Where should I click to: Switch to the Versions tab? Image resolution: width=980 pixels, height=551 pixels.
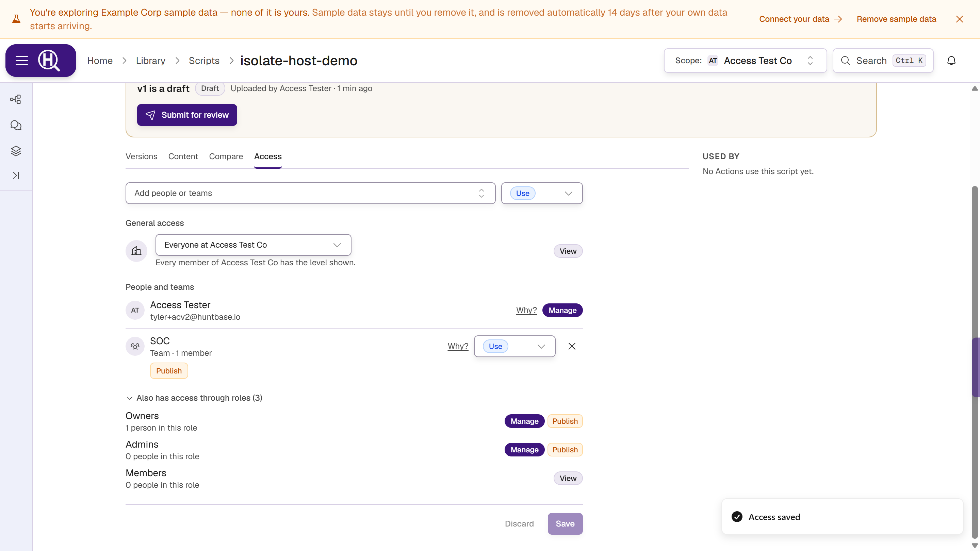[142, 156]
